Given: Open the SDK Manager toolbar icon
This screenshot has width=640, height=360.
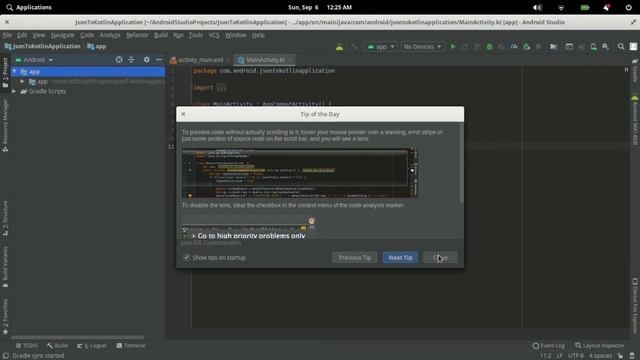Looking at the screenshot, I should point(605,47).
